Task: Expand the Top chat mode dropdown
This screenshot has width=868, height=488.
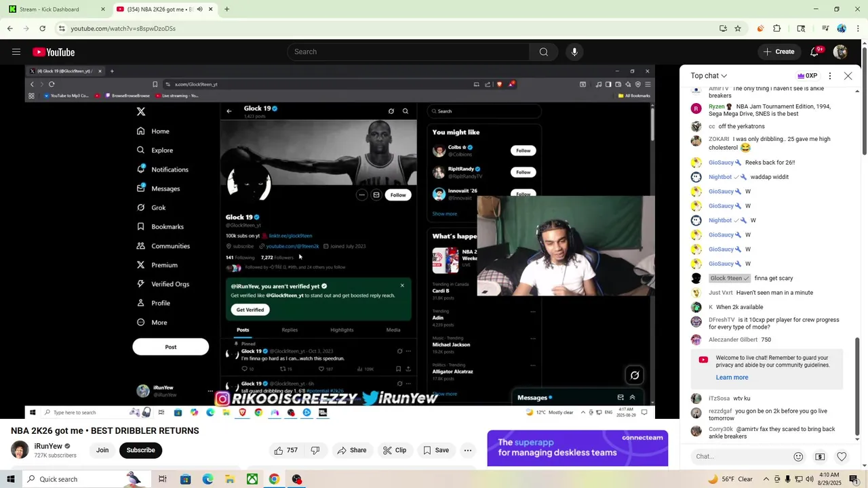Action: coord(709,76)
